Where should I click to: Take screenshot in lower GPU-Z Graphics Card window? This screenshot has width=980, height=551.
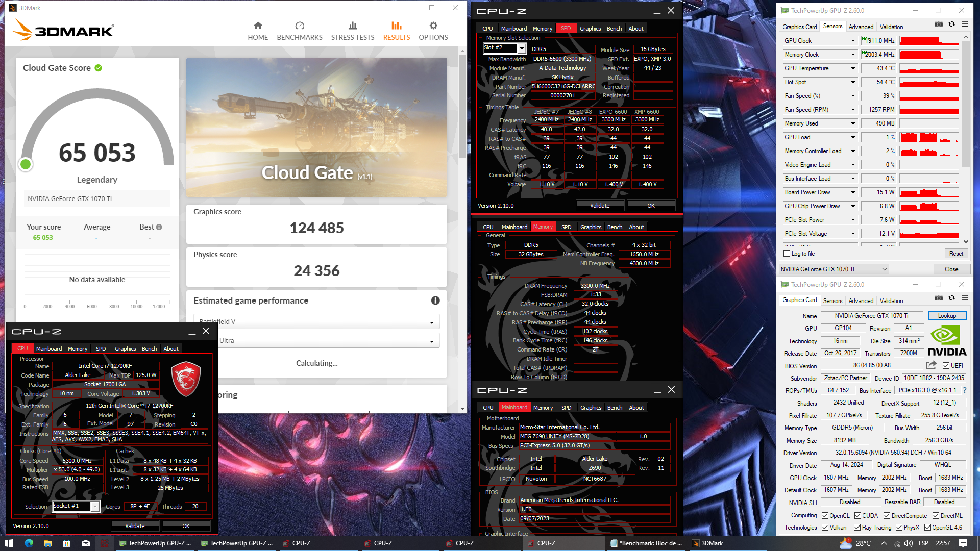(x=938, y=298)
